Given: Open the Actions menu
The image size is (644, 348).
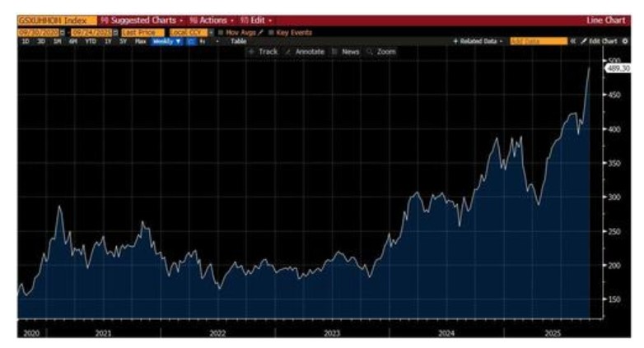Looking at the screenshot, I should tap(212, 21).
